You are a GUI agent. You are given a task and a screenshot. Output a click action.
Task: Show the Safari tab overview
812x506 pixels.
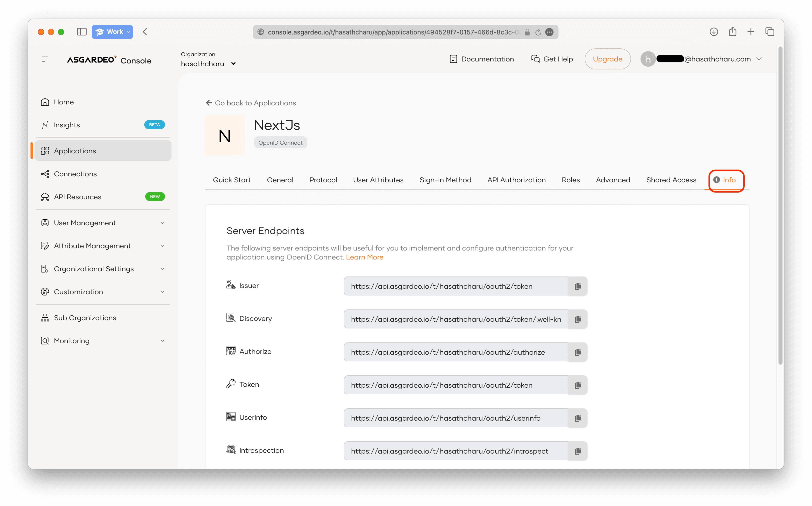coord(769,32)
